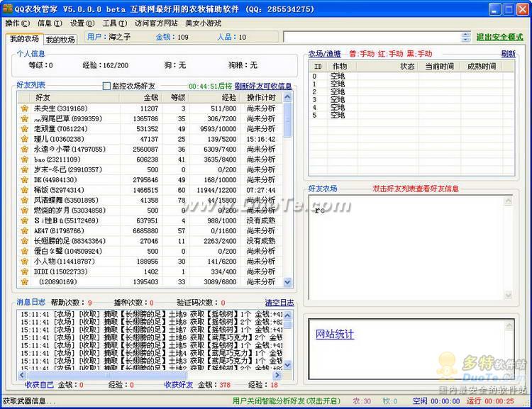Click the friend list scroll-up arrow
The width and height of the screenshot is (532, 409).
[x=287, y=97]
